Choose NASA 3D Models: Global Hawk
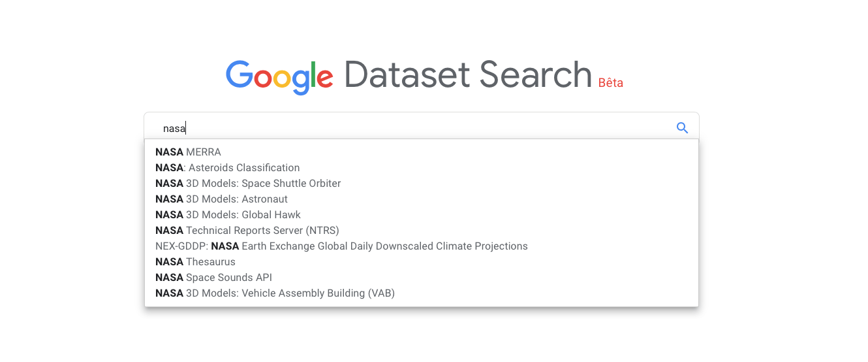This screenshot has height=362, width=868. click(x=422, y=215)
